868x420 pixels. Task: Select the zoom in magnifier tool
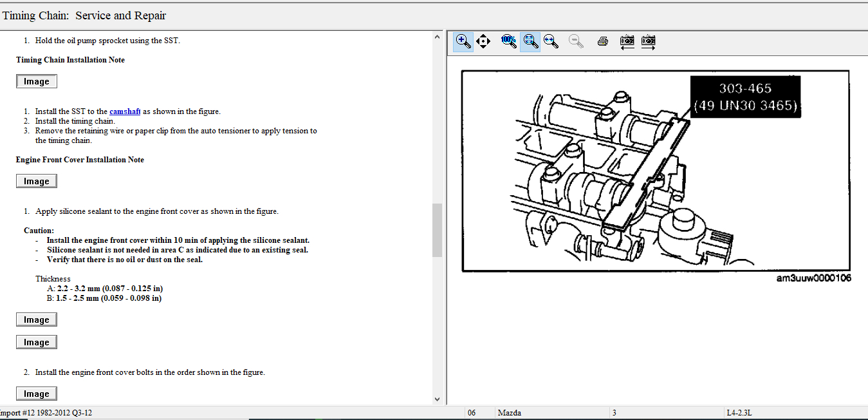pos(463,42)
